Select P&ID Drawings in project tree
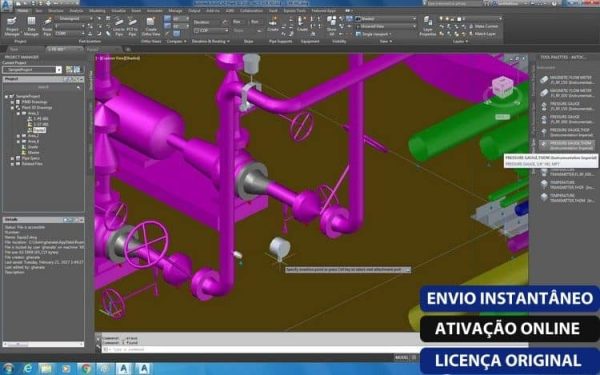 click(34, 102)
